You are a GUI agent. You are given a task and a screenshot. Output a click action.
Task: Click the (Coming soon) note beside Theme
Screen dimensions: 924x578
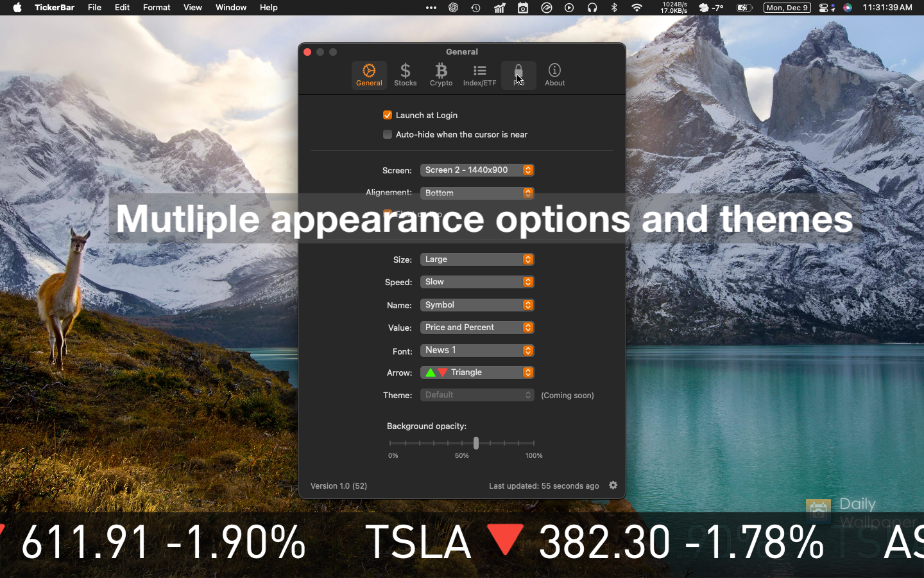567,396
